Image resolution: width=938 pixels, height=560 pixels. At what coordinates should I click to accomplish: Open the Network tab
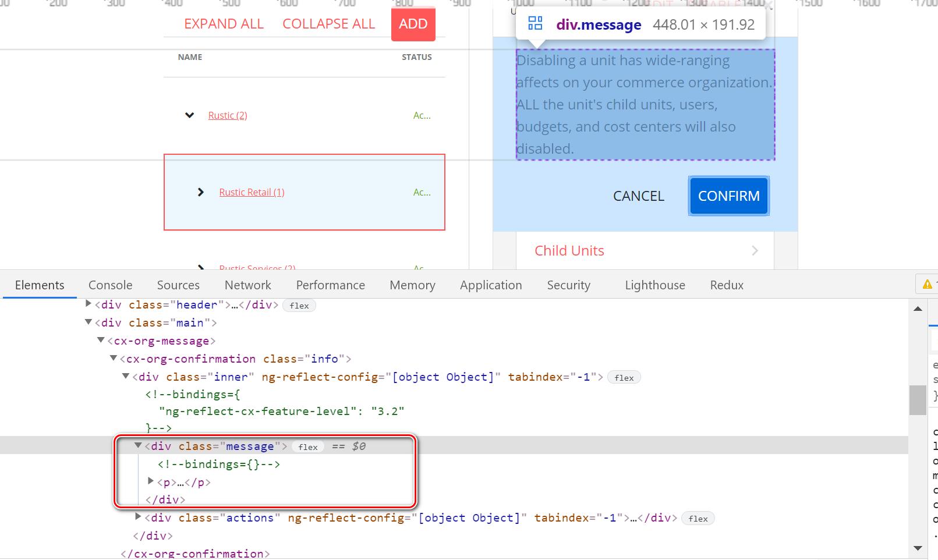pos(248,285)
